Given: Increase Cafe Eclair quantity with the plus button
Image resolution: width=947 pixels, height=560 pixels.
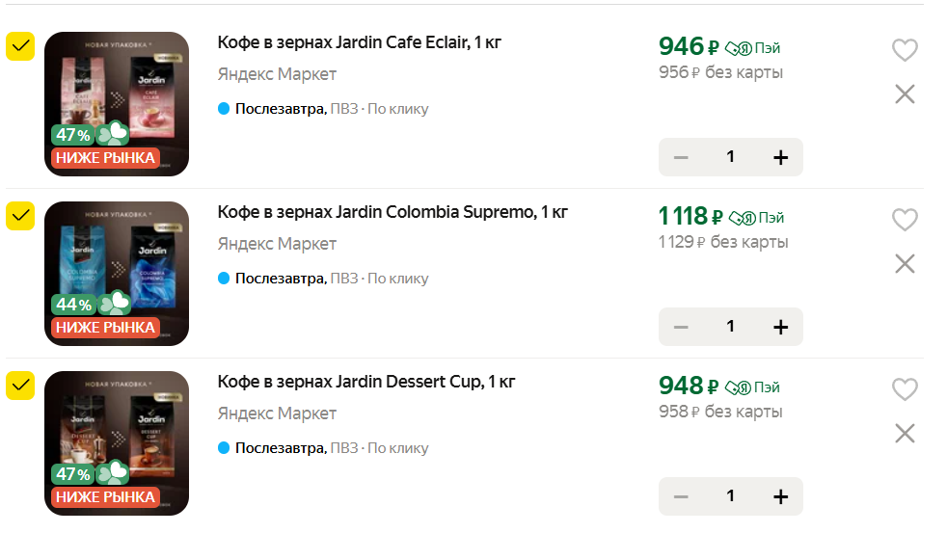Looking at the screenshot, I should tap(780, 157).
